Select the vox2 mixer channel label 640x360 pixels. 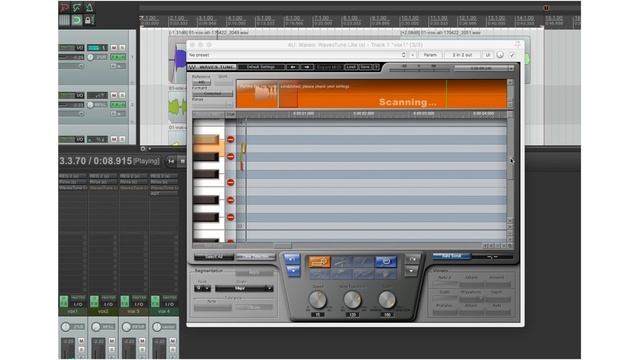pyautogui.click(x=103, y=311)
